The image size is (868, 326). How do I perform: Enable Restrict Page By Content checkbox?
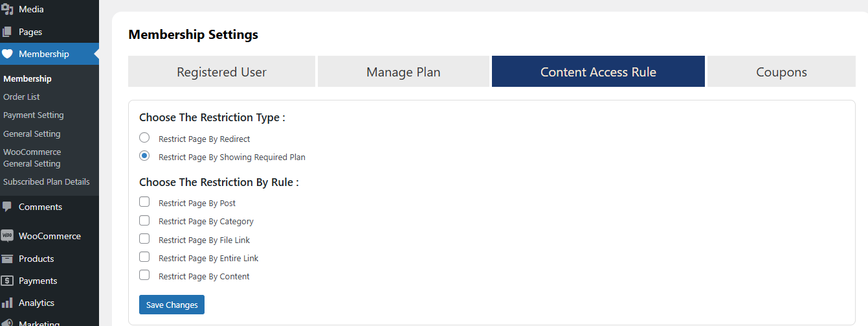(144, 275)
